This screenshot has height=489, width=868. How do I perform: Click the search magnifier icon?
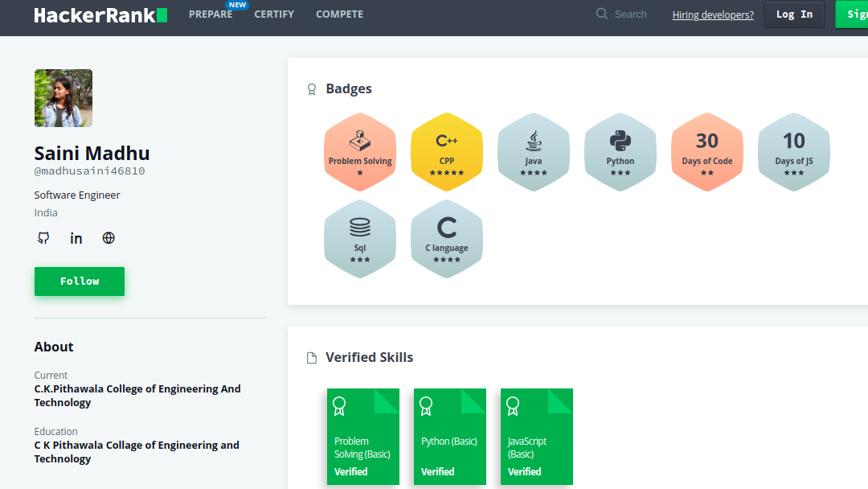pyautogui.click(x=602, y=14)
